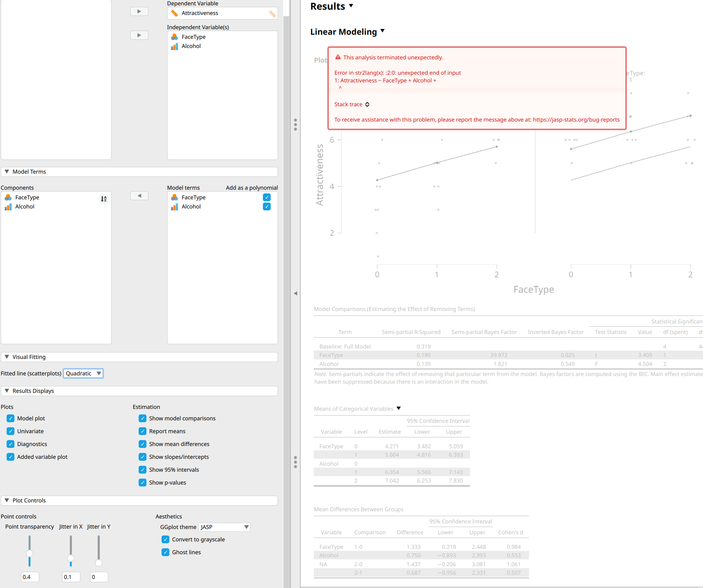Click the Means of Categorical Variables triangle
The image size is (703, 588).
coord(399,408)
